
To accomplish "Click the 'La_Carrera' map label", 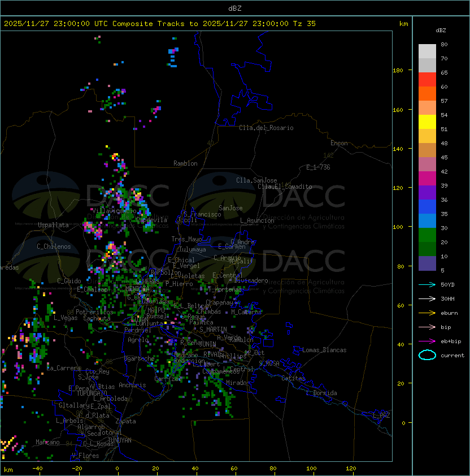I will (x=64, y=368).
